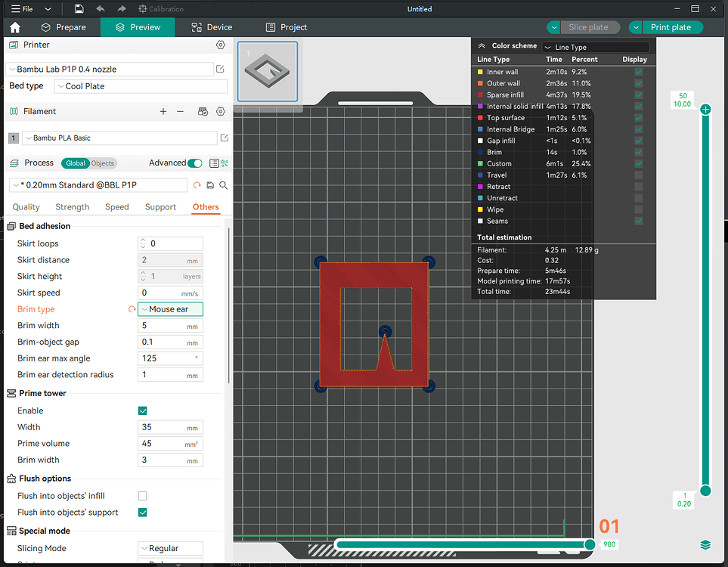Increase Skirt loops with the up stepper
The image size is (728, 567).
[143, 240]
